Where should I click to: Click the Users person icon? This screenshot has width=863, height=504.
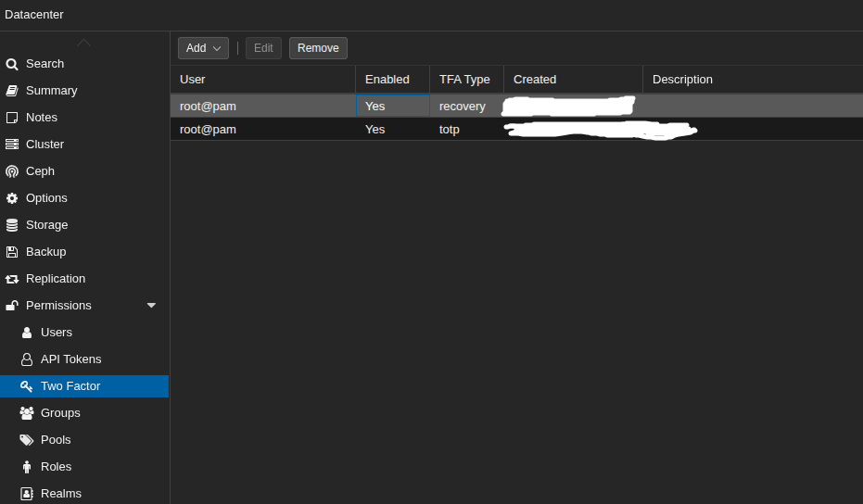tap(26, 333)
